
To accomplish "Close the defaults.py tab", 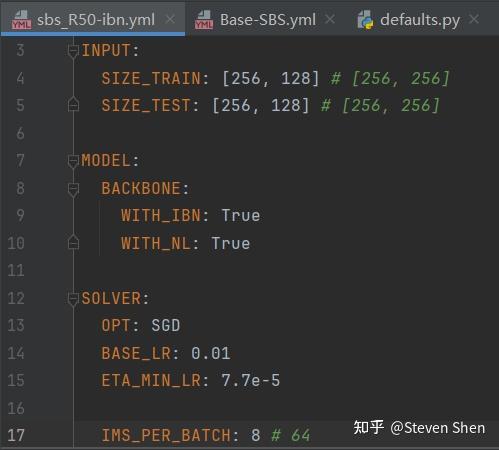I will (474, 19).
